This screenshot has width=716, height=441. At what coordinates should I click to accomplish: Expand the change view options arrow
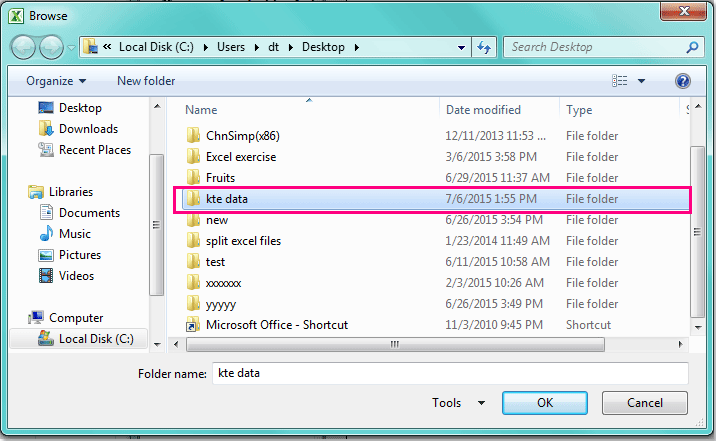coord(641,81)
